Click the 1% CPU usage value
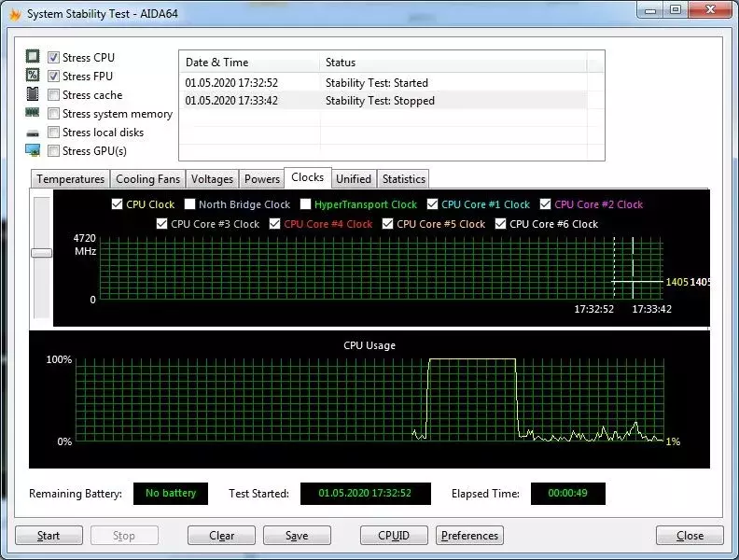 (673, 441)
